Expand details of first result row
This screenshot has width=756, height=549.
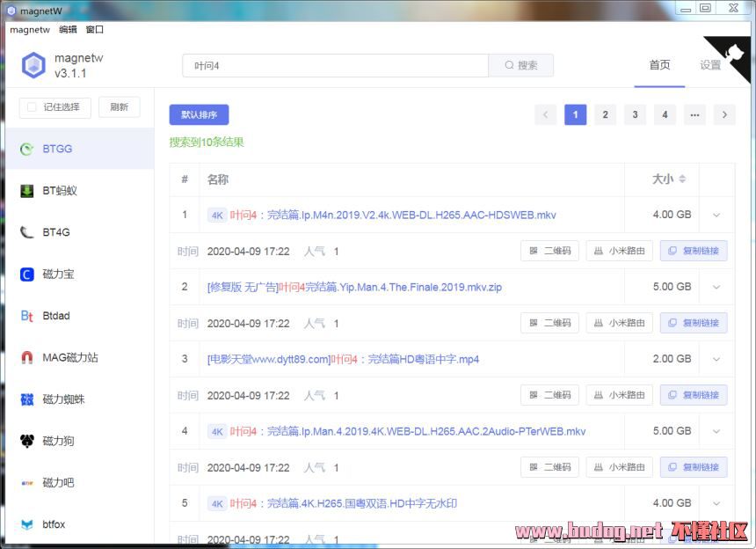point(716,215)
